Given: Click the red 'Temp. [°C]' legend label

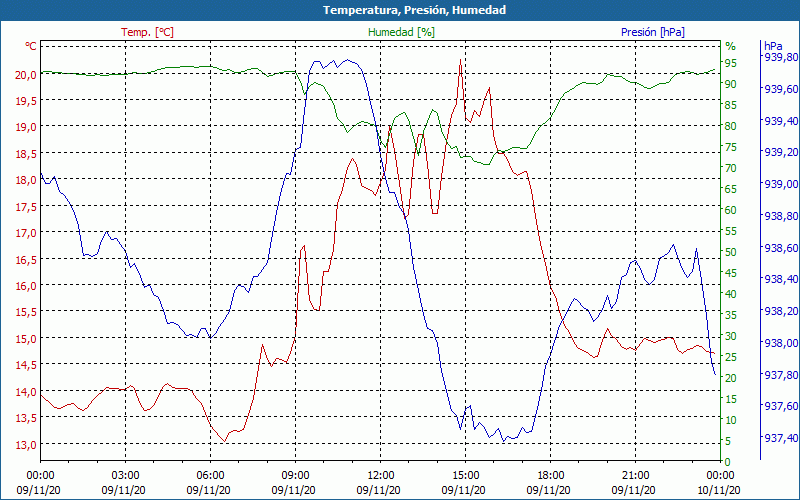Looking at the screenshot, I should [147, 32].
